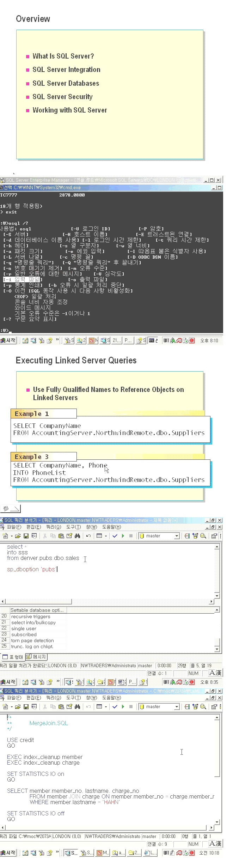Click 시작 Start button on 오후 8:10 taskbar
The height and width of the screenshot is (868, 233).
click(8, 340)
